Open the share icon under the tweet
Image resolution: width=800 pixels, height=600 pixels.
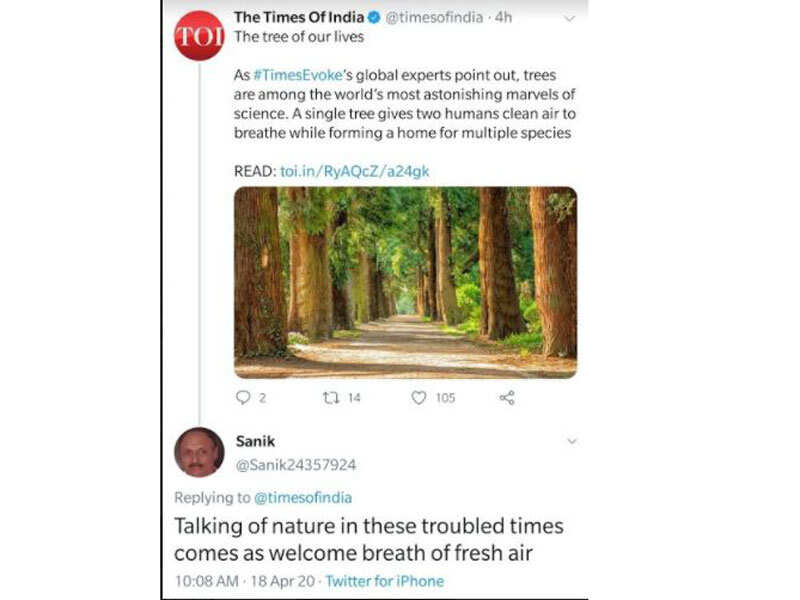[x=507, y=397]
